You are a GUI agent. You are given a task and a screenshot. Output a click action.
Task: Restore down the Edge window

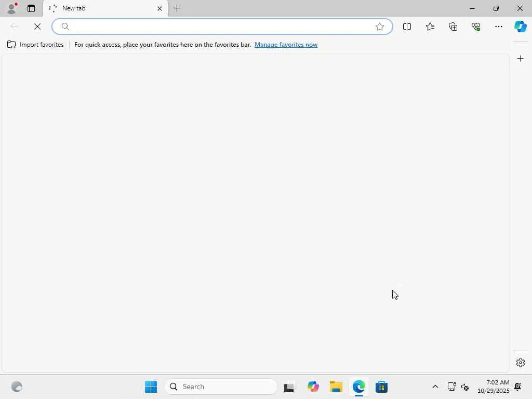point(496,8)
